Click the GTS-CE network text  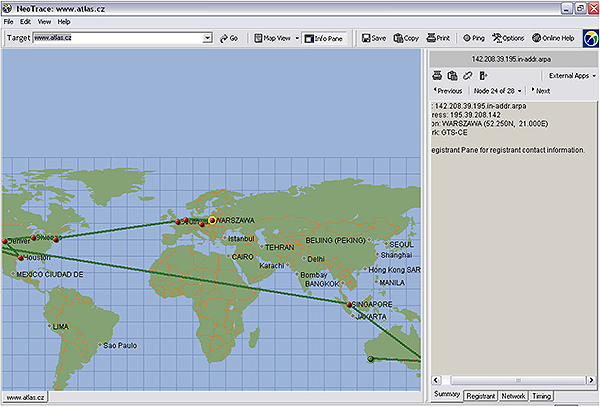pos(454,133)
